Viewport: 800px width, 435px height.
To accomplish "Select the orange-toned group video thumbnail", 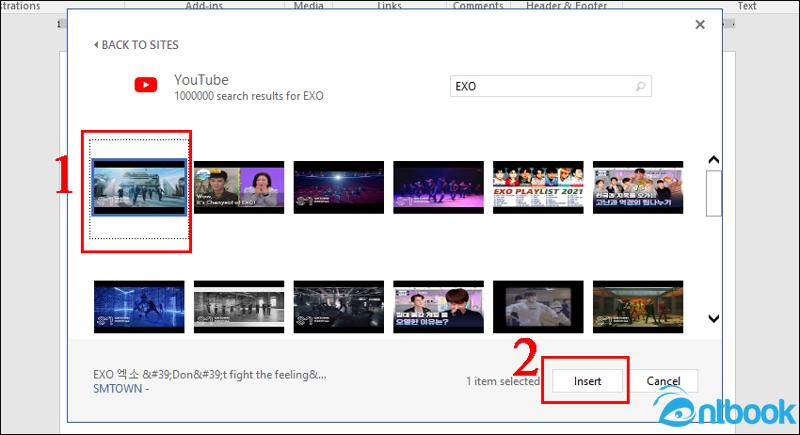I will click(x=638, y=306).
